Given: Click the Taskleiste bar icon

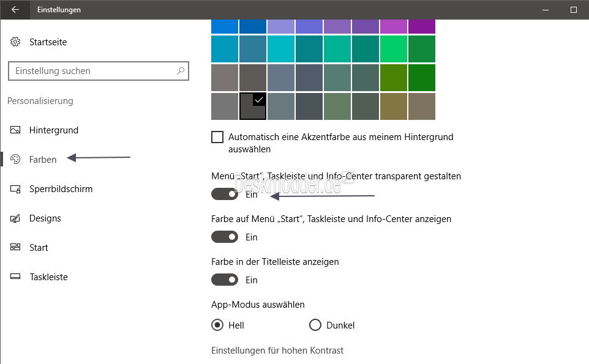Looking at the screenshot, I should point(15,277).
